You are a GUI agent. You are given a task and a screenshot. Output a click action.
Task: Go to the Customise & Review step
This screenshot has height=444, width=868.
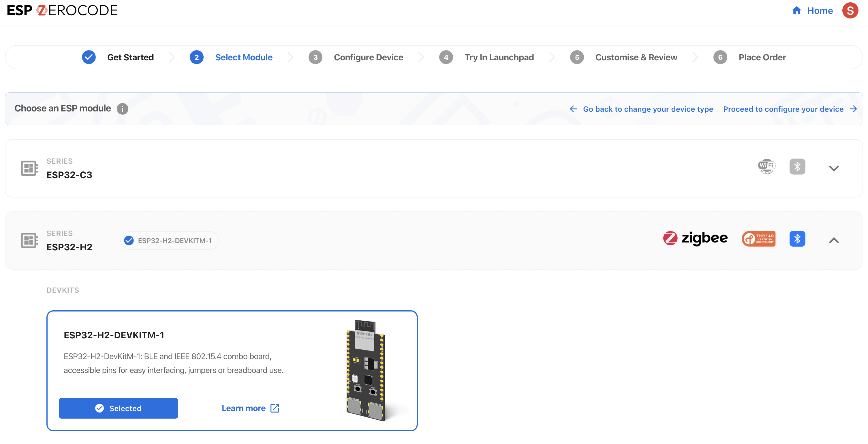tap(636, 57)
